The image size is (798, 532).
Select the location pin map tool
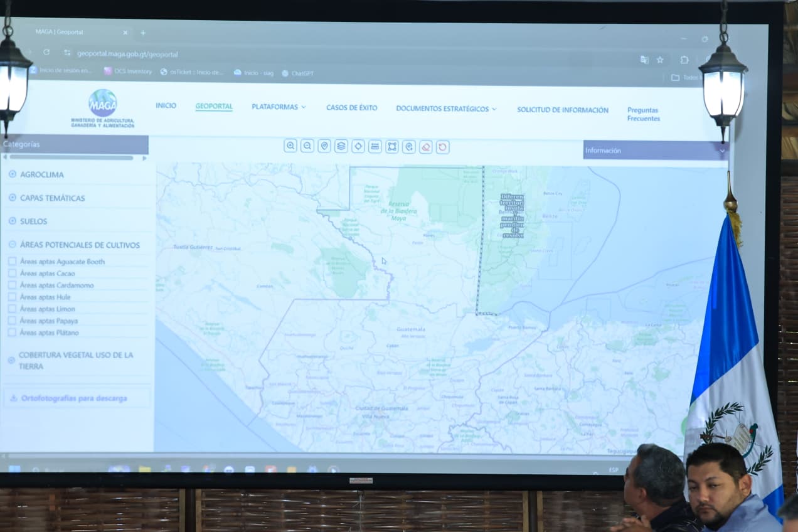coord(324,146)
